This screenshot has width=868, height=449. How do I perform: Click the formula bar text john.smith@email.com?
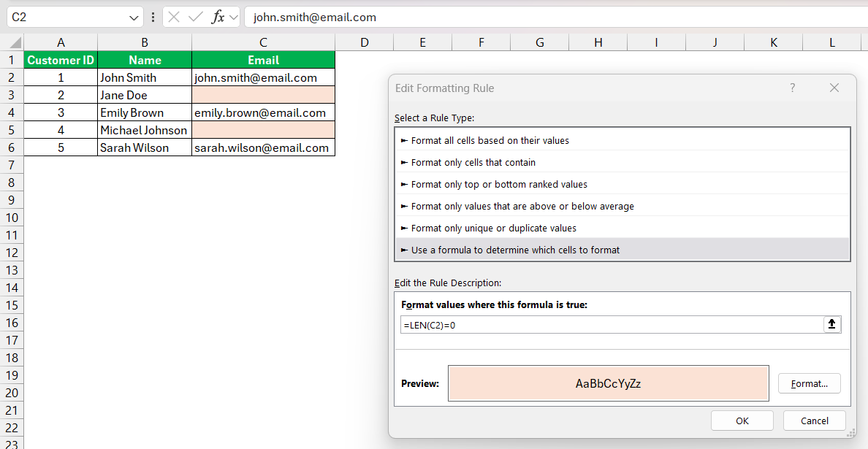(314, 17)
